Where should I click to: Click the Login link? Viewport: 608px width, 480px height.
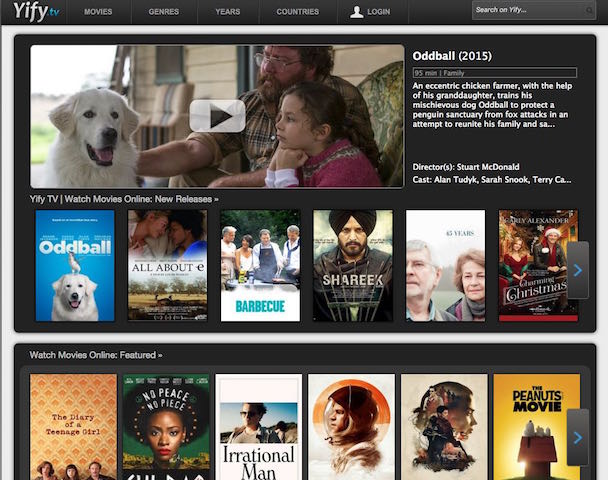pyautogui.click(x=378, y=12)
